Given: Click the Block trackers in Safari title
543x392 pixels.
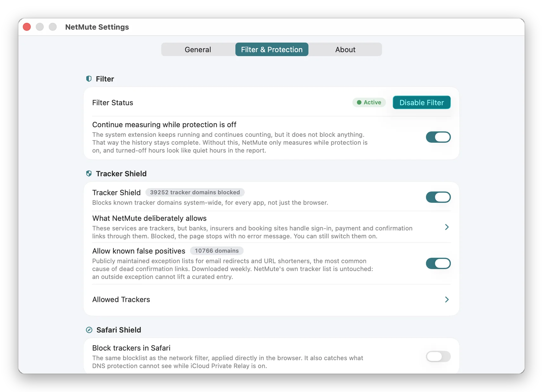Looking at the screenshot, I should coord(131,348).
